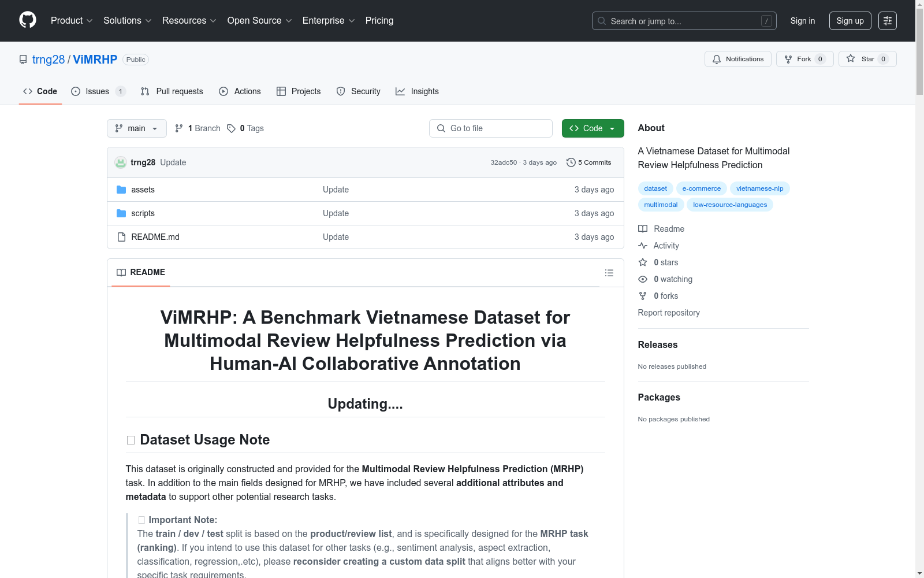The image size is (924, 578).
Task: Open the green Code dropdown button
Action: click(593, 128)
